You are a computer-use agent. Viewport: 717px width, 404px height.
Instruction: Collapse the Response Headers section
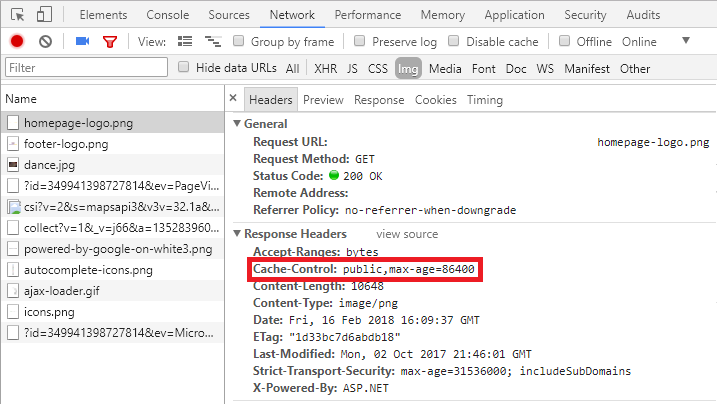click(237, 234)
